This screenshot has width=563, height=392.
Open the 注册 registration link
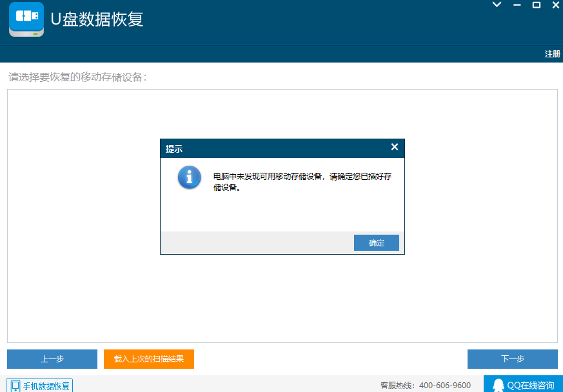tap(552, 54)
